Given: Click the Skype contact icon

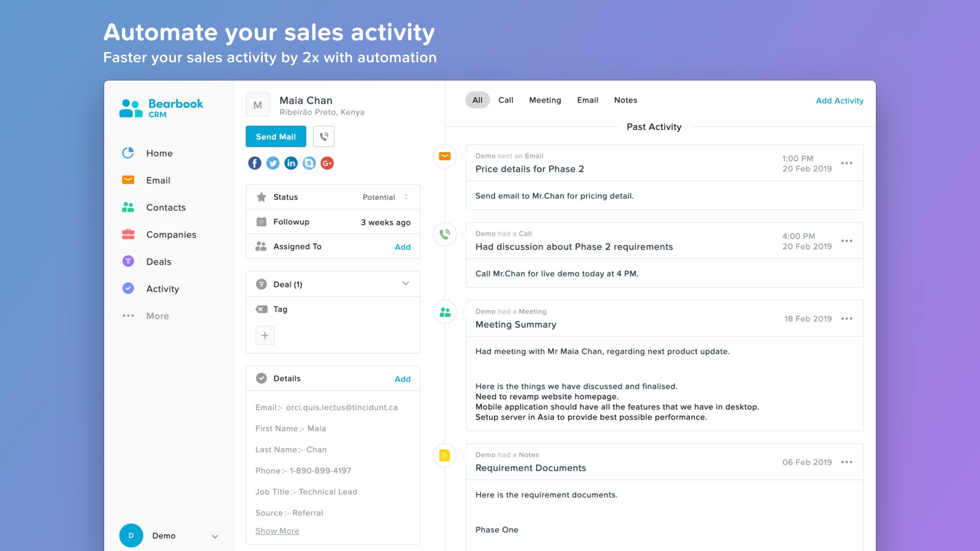Looking at the screenshot, I should (309, 163).
